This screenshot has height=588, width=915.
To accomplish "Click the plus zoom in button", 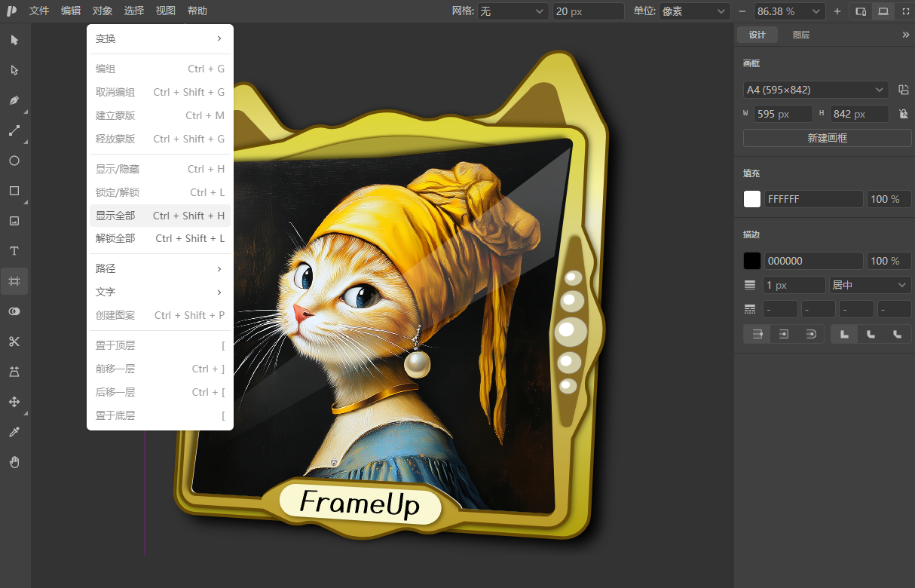I will pos(837,11).
